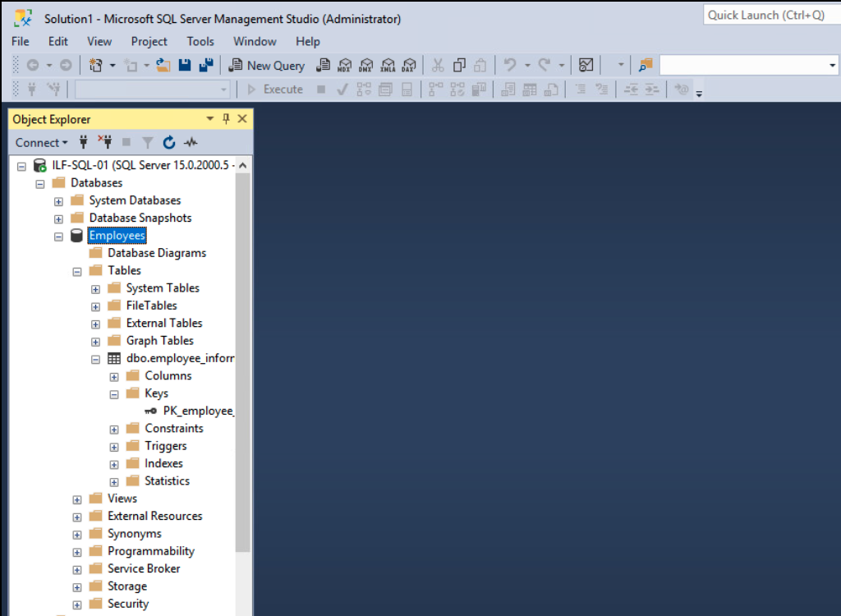
Task: Refresh the Object Explorer with the refresh icon
Action: tap(169, 143)
